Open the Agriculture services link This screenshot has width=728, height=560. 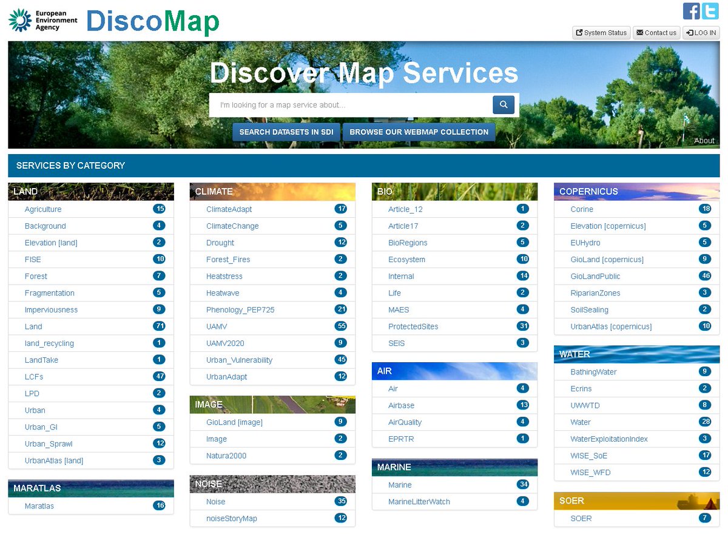43,209
